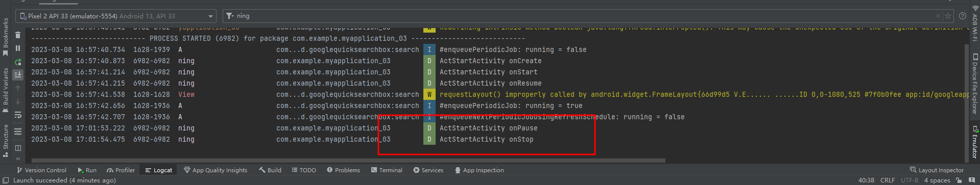Open App Quality Insights panel
980x185 pixels.
216,170
